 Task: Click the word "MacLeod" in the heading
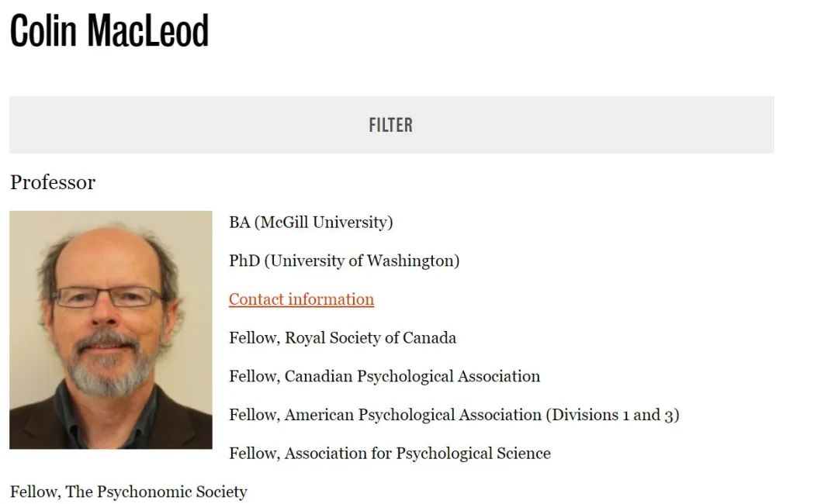point(148,31)
